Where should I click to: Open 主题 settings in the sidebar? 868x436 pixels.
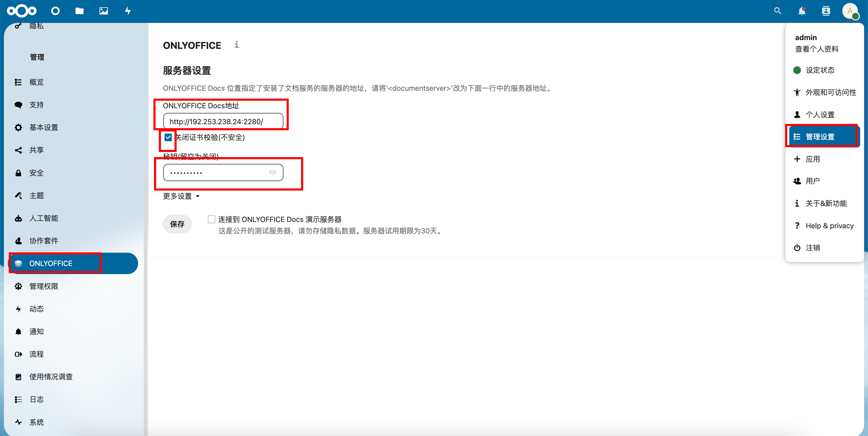coord(73,196)
